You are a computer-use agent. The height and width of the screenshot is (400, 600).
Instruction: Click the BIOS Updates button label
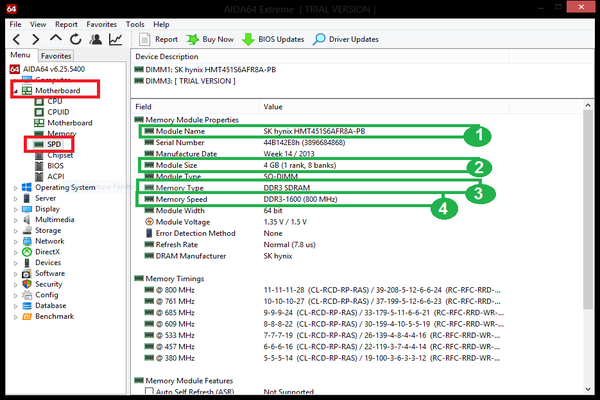[x=281, y=39]
